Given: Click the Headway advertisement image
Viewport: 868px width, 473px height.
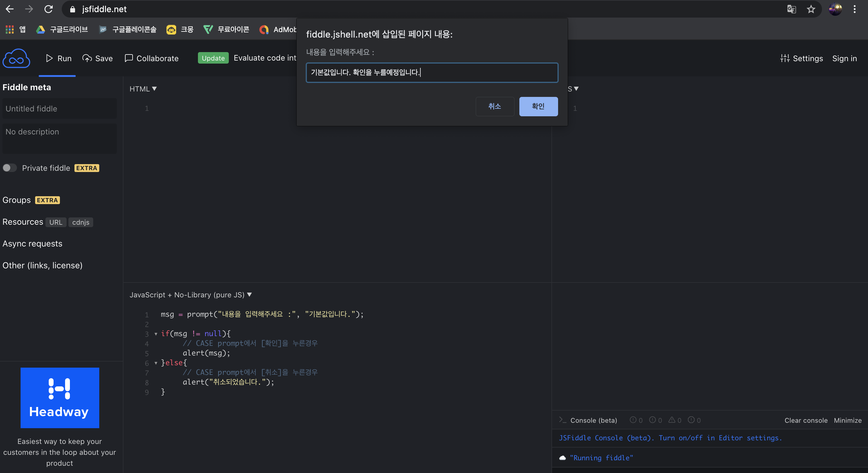Looking at the screenshot, I should click(60, 398).
